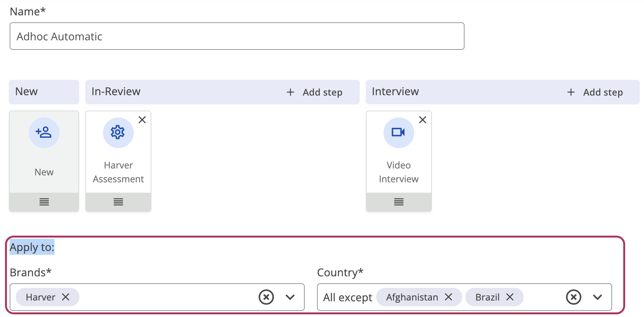Open the Country dropdown list
The width and height of the screenshot is (644, 317).
click(x=598, y=297)
